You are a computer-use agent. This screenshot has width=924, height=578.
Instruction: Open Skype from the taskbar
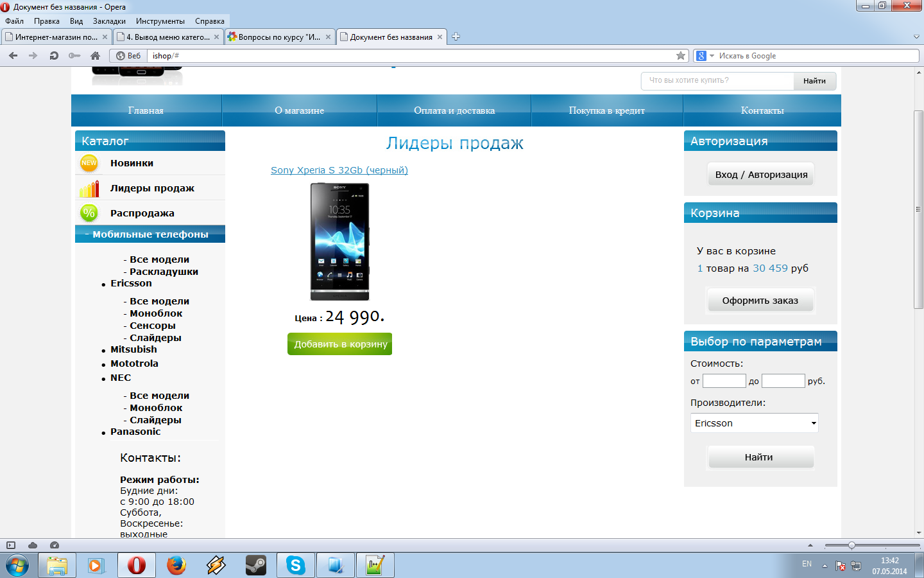pos(296,565)
